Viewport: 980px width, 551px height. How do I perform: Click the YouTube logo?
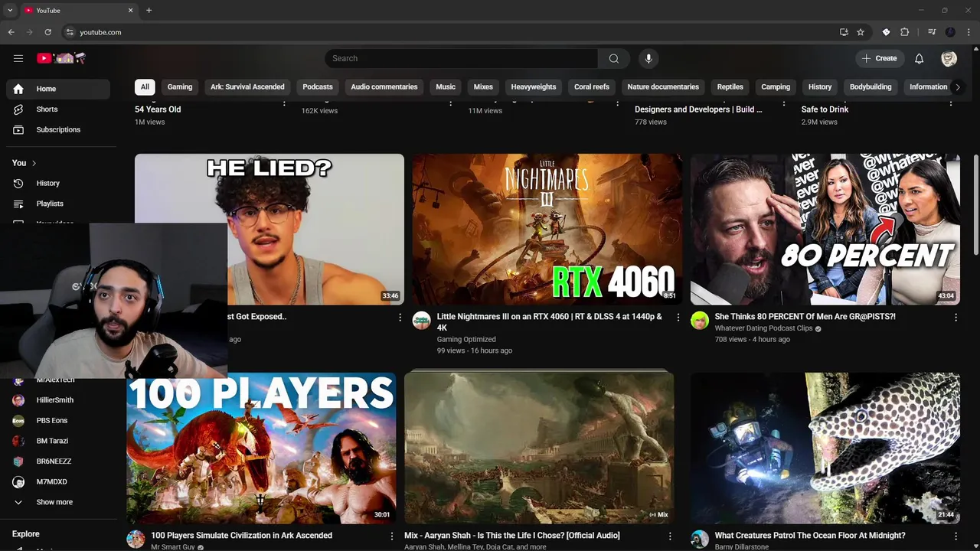[x=61, y=58]
